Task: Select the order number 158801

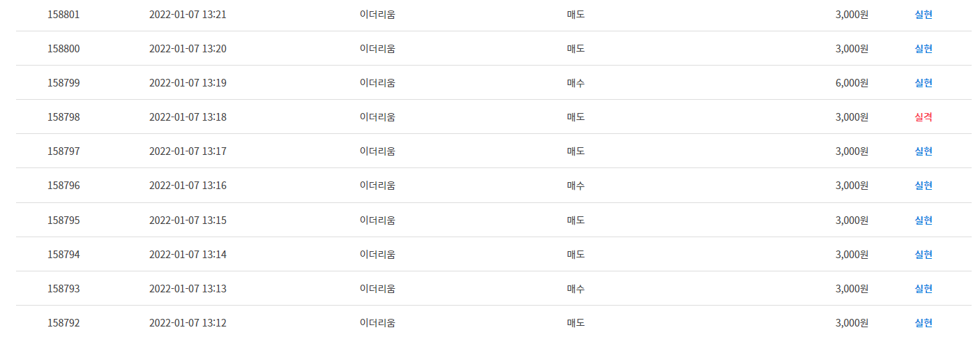Action: tap(63, 15)
